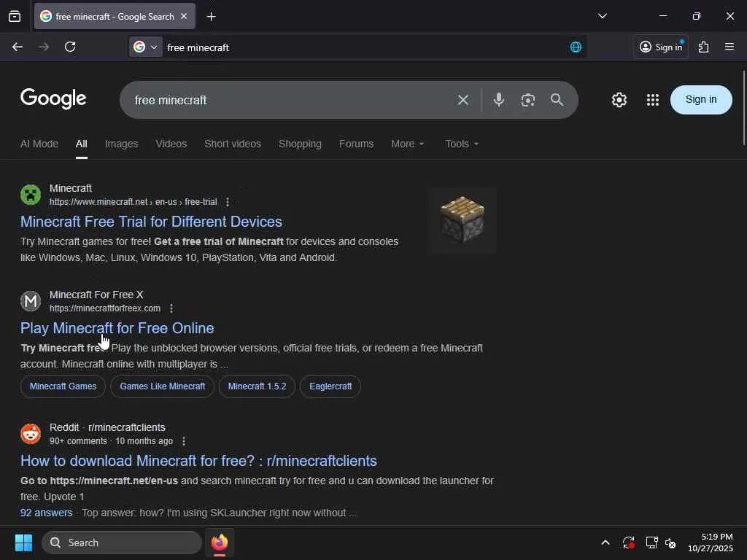Switch to Forums tab

(x=356, y=144)
